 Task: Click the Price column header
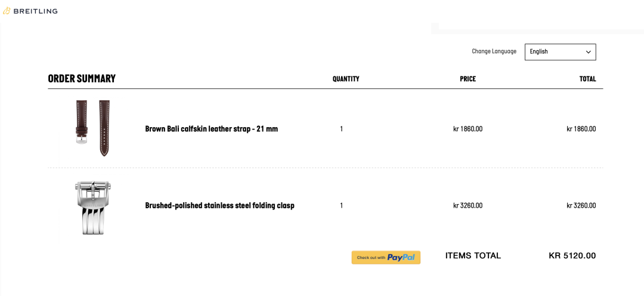pyautogui.click(x=467, y=79)
